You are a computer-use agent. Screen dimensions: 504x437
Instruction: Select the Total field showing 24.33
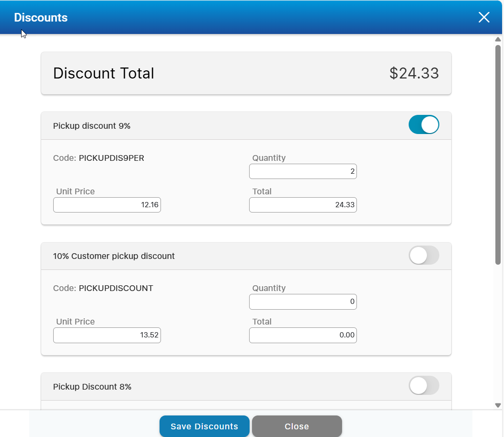click(303, 205)
